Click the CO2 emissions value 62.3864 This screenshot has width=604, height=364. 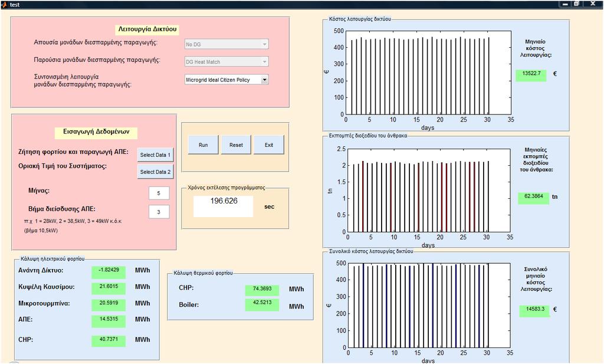coord(533,198)
